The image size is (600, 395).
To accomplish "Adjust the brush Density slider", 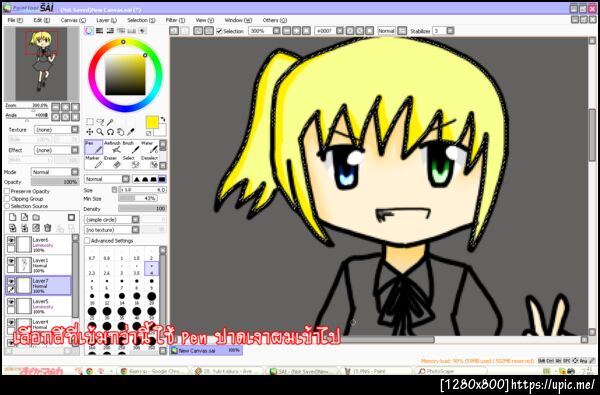I will tap(142, 209).
